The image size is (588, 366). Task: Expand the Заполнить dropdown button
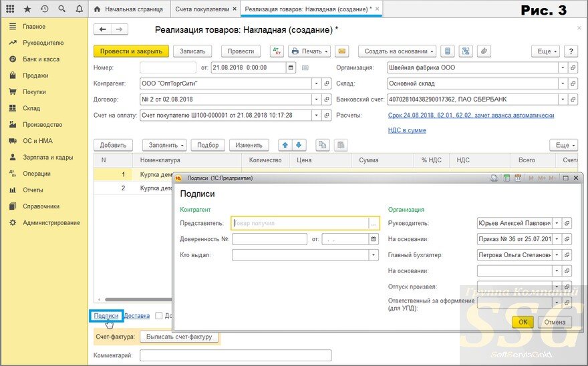click(x=164, y=145)
